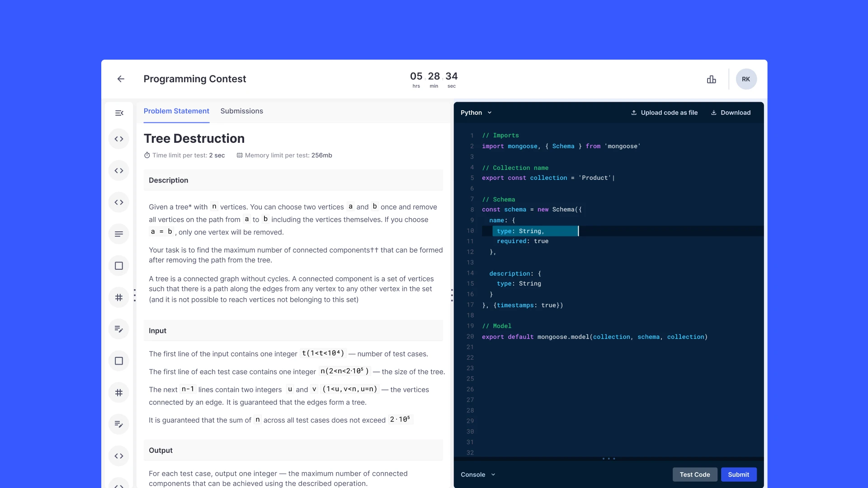Viewport: 868px width, 488px height.
Task: Collapse the sidebar with the menu icon
Action: coord(119,113)
